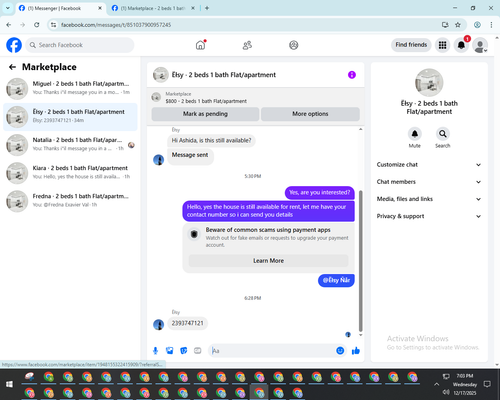Click More options button
Viewport: 500px width, 400px height.
[x=310, y=114]
